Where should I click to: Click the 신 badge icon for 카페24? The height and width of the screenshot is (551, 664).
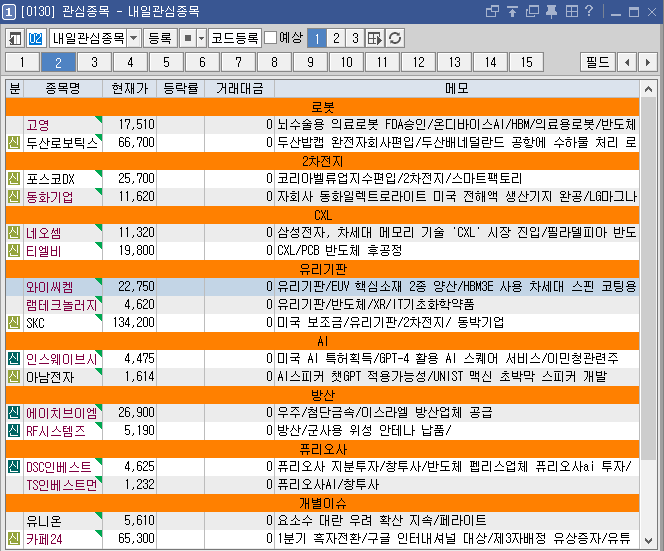[x=14, y=539]
